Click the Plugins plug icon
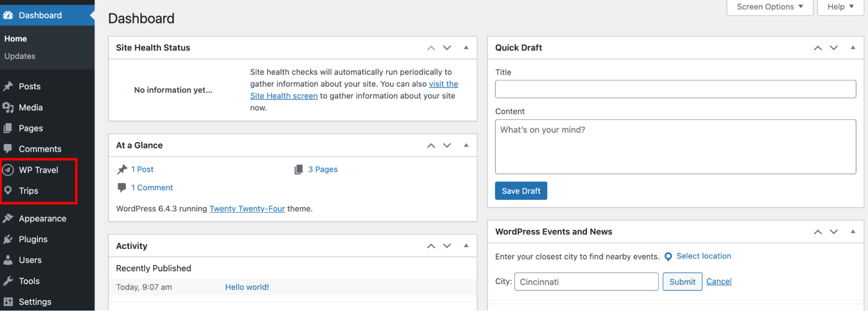The height and width of the screenshot is (311, 868). pyautogui.click(x=8, y=239)
